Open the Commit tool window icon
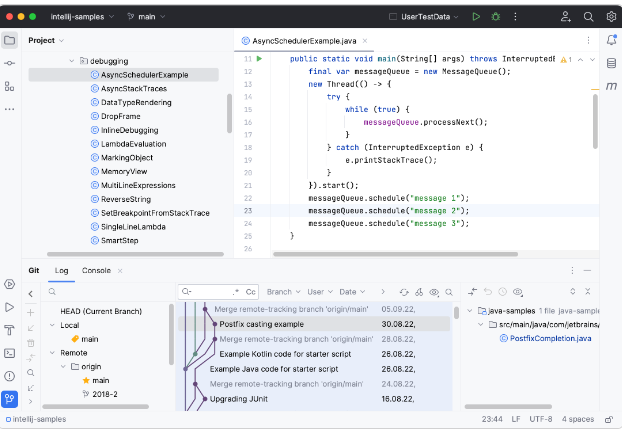 [10, 63]
